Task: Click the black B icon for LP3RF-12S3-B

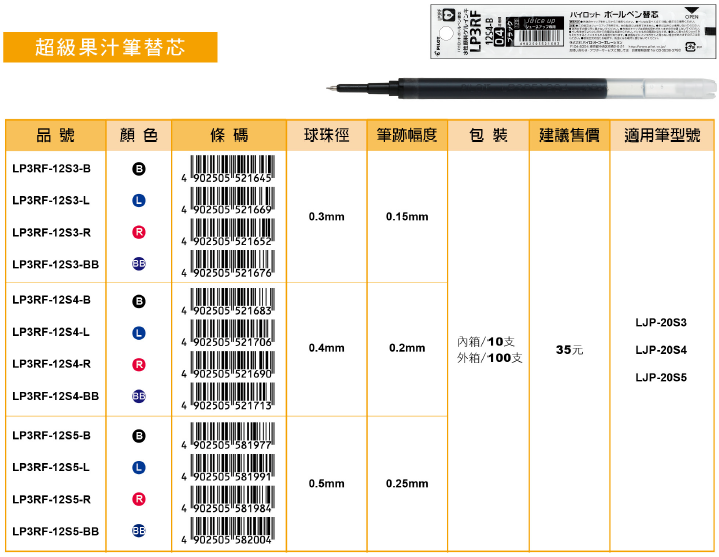Action: (138, 169)
